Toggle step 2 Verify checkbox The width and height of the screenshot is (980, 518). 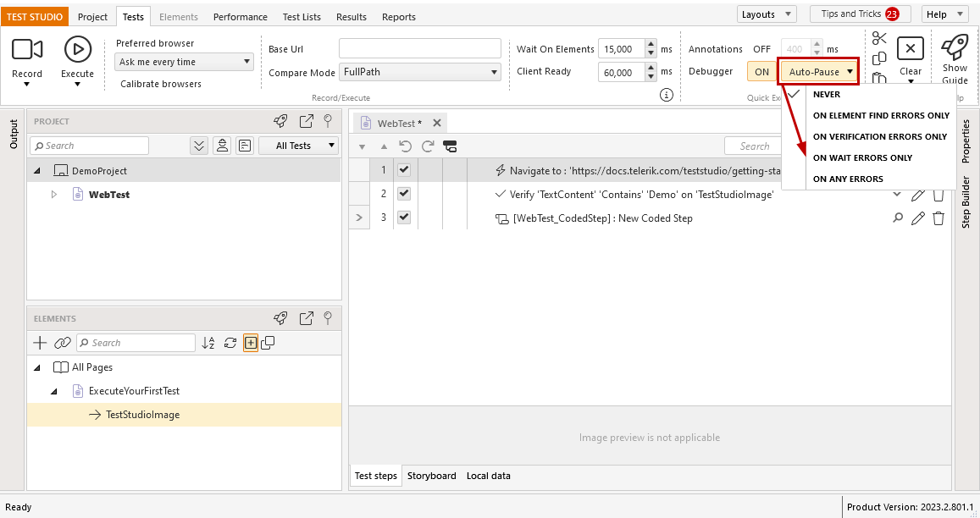[x=404, y=194]
